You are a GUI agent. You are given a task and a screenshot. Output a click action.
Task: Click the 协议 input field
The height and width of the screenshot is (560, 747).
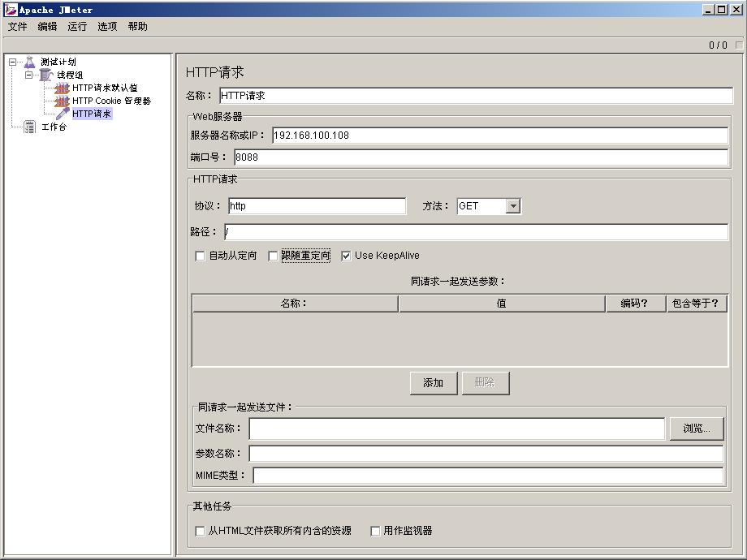[317, 205]
